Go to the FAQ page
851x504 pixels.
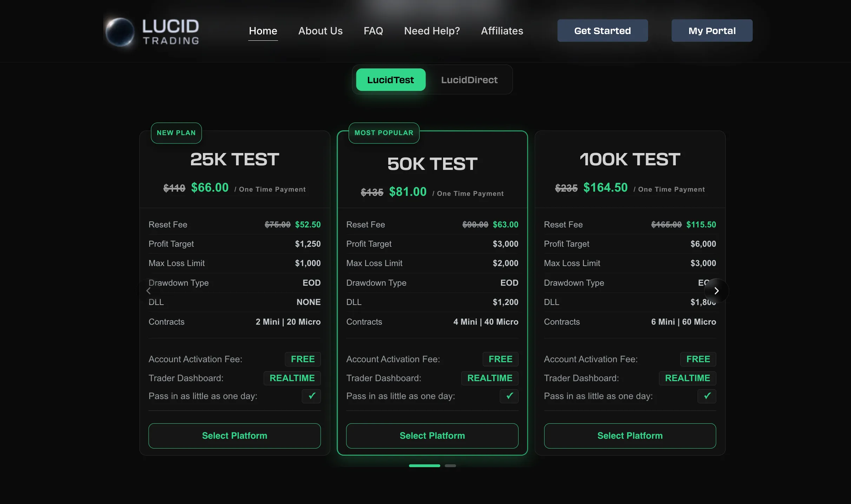point(373,31)
